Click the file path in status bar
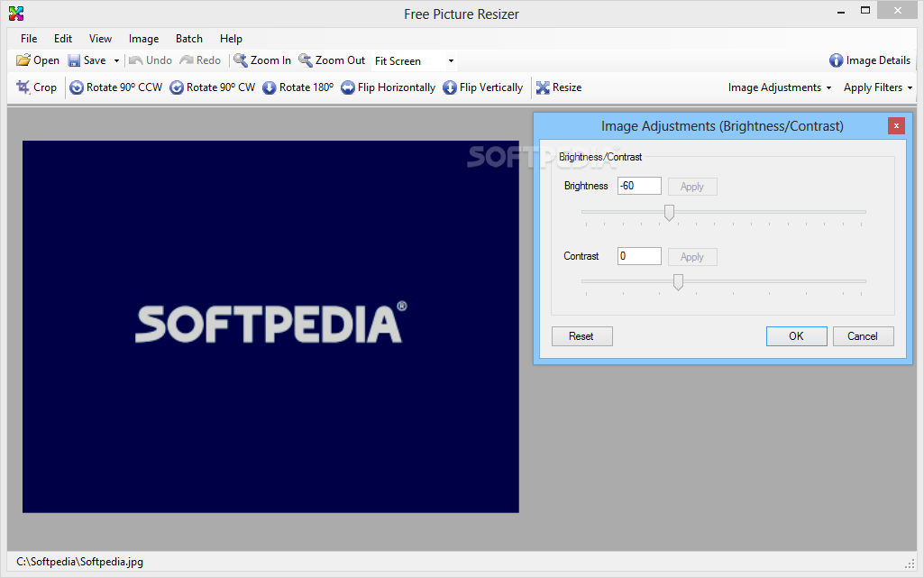924x578 pixels. coord(79,562)
